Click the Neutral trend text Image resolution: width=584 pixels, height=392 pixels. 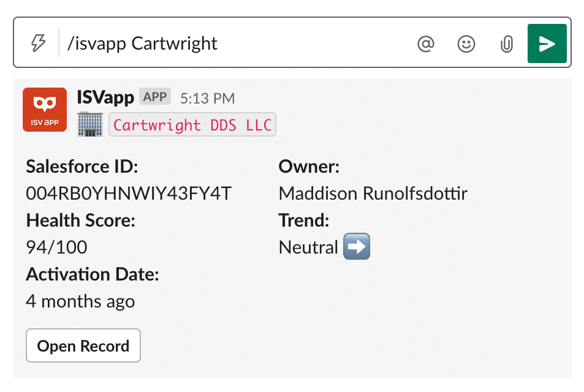tap(308, 247)
